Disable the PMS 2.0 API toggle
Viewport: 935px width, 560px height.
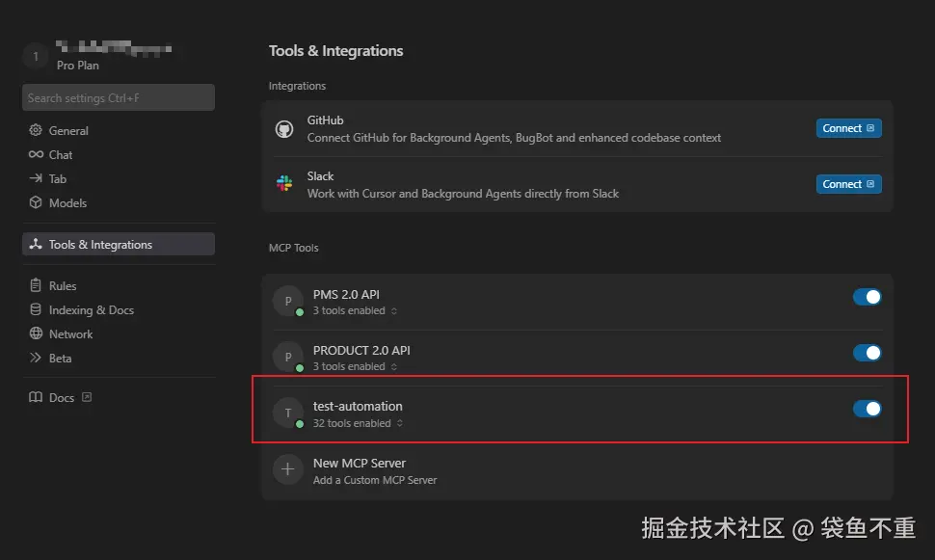[x=867, y=297]
